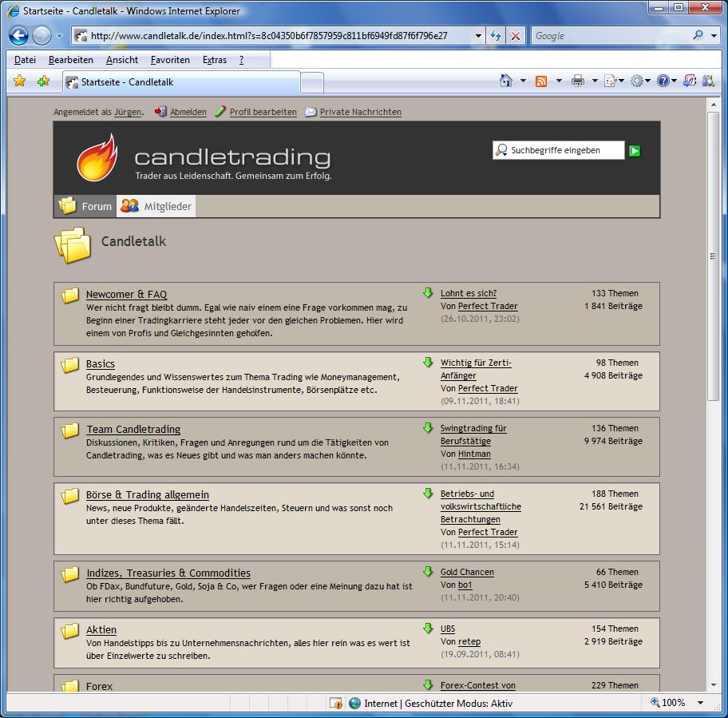Open the Tools gear menu
Image resolution: width=728 pixels, height=718 pixels.
pos(640,81)
